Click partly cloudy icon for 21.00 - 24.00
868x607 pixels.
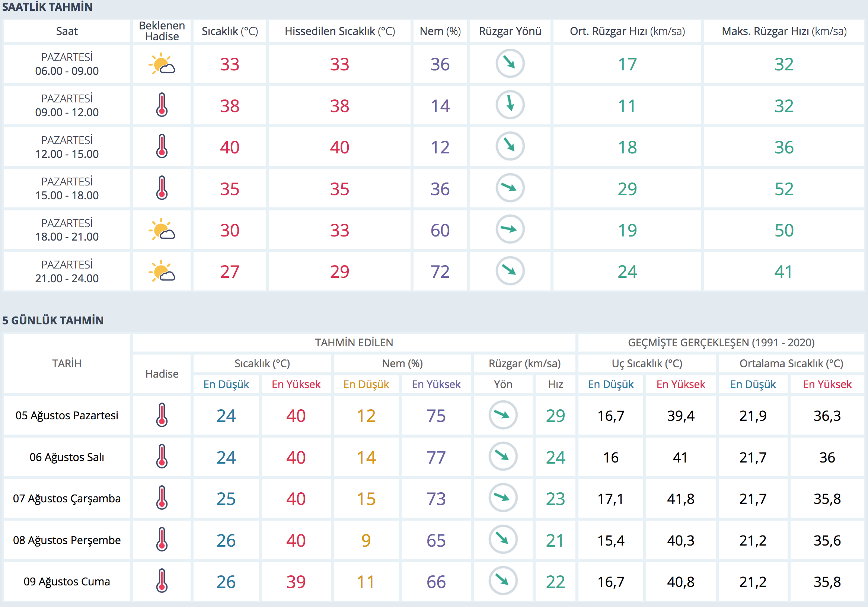tap(162, 271)
